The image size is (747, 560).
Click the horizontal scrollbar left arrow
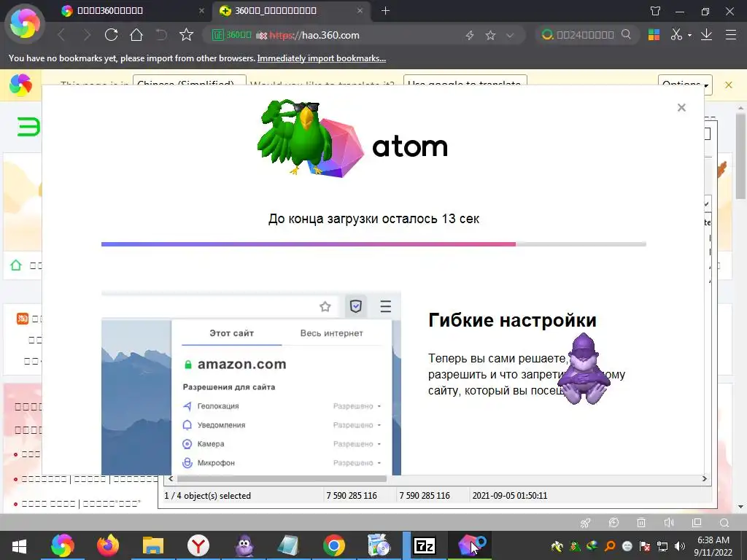[171, 478]
